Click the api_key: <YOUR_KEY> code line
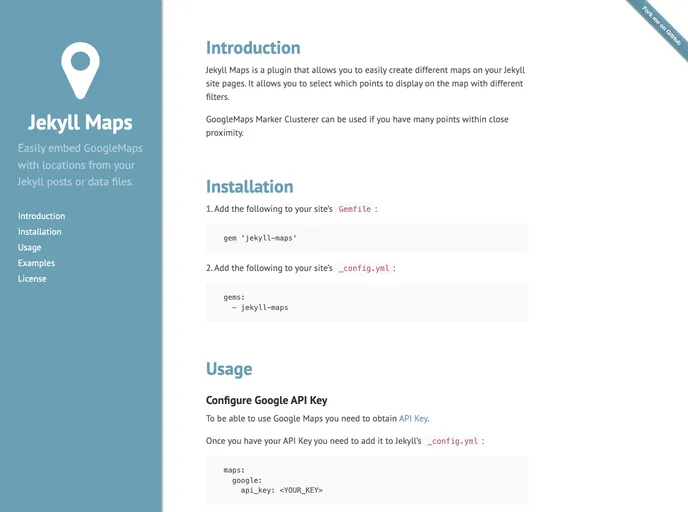This screenshot has height=512, width=688. point(281,491)
